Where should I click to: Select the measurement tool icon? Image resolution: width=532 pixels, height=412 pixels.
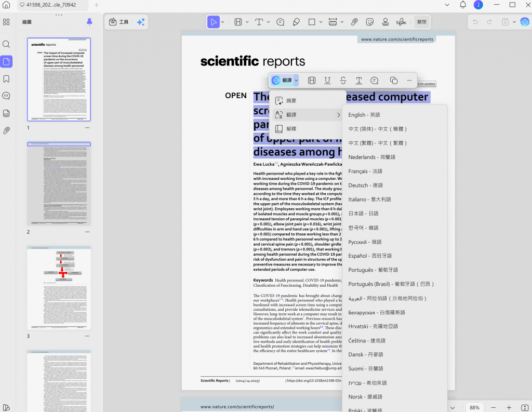pos(332,22)
